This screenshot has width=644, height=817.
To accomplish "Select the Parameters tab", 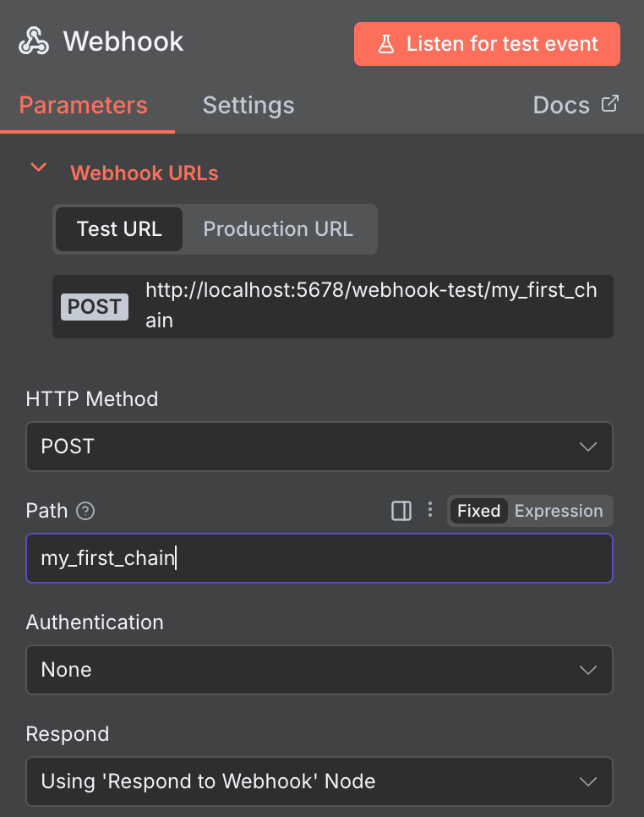I will [82, 105].
